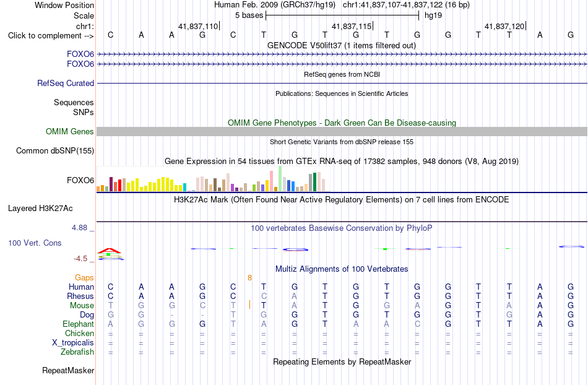Click the tall pink GTEx expression bar
Image resolution: width=588 pixels, height=385 pixels.
(x=271, y=181)
